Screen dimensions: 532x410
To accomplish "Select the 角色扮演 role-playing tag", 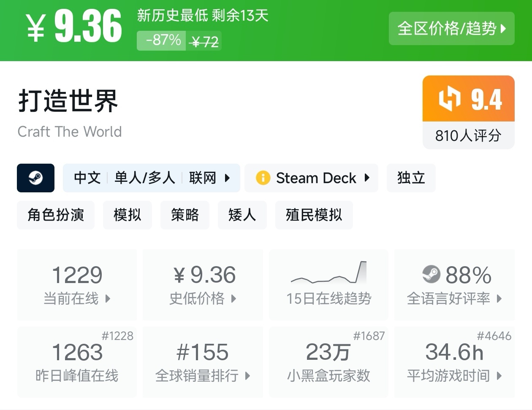I will coord(56,215).
